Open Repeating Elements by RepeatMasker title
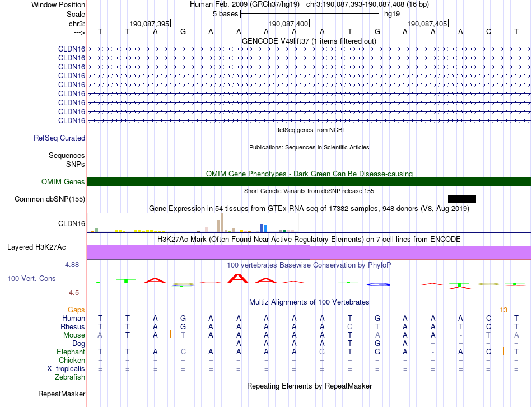This screenshot has height=407, width=532. coord(309,386)
